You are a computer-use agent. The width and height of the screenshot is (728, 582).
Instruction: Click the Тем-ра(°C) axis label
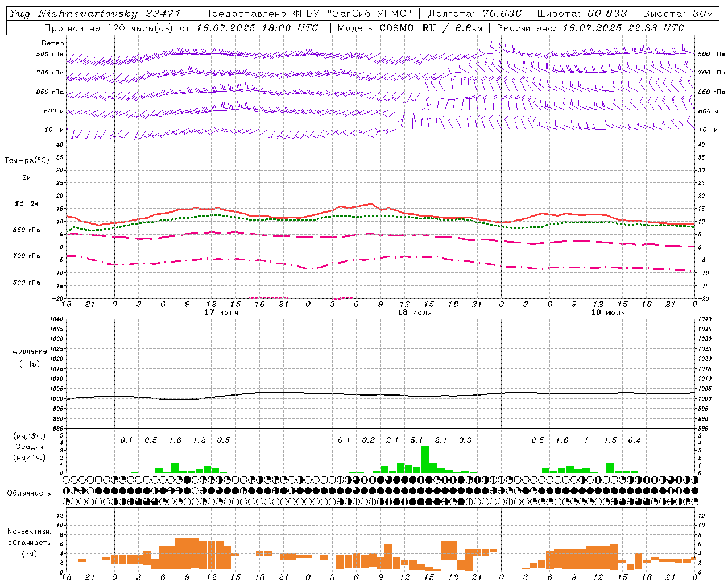(x=27, y=161)
